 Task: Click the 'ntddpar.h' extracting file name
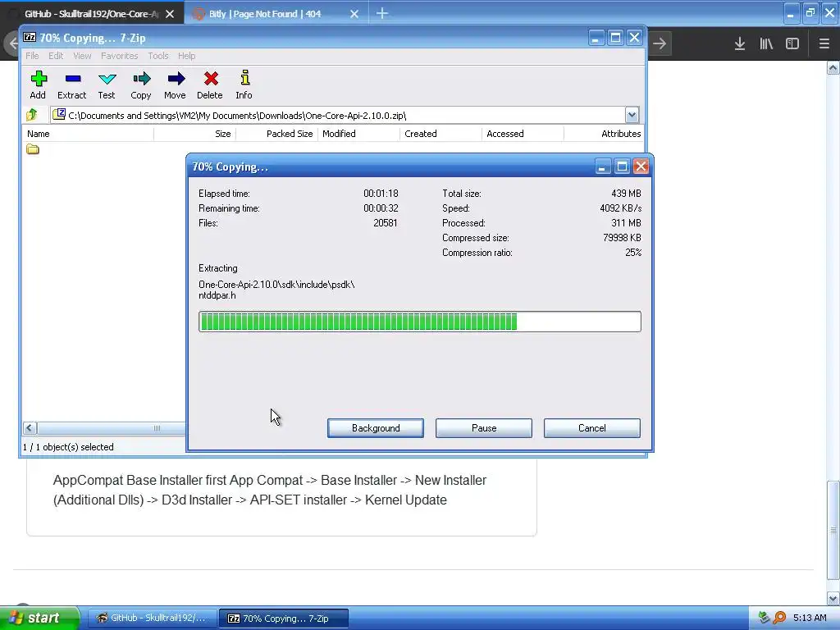217,295
